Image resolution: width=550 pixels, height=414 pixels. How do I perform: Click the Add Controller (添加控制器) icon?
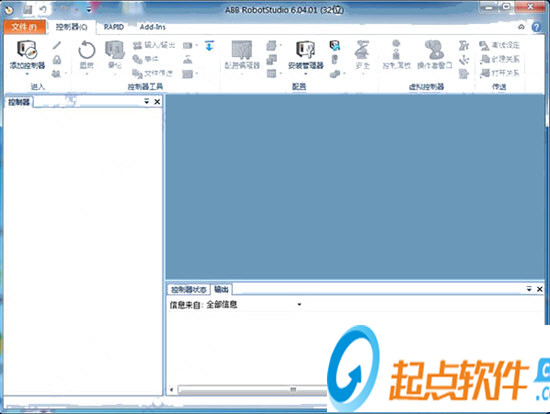point(27,49)
